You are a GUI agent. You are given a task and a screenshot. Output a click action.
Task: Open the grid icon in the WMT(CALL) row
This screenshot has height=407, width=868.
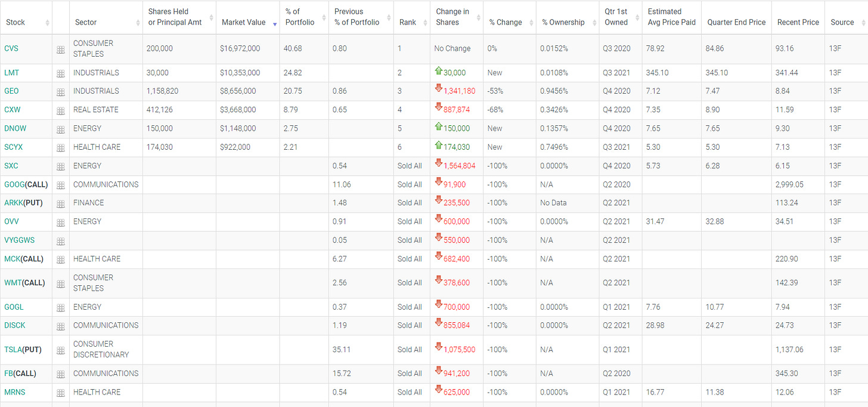click(x=61, y=284)
